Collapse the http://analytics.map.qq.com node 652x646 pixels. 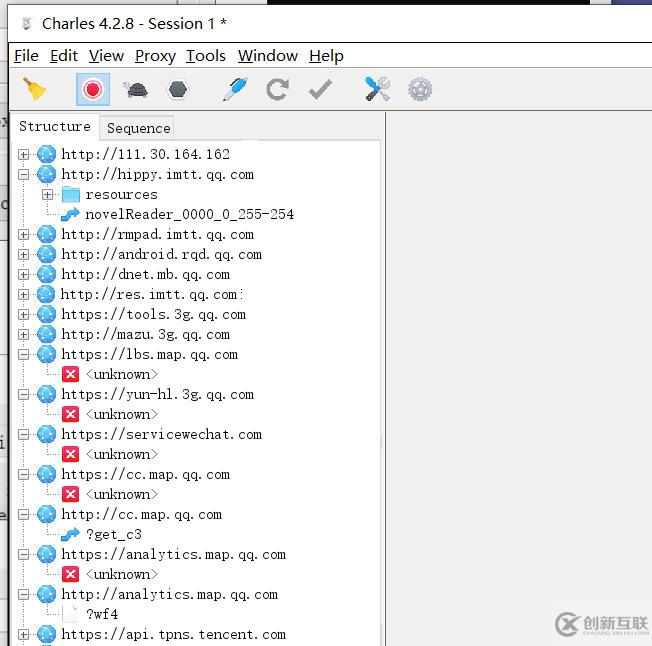pos(24,594)
